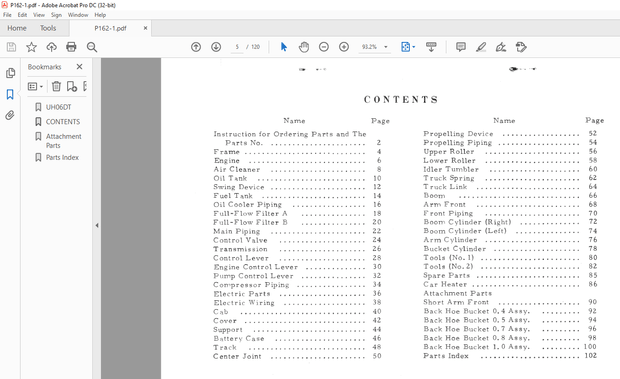Screen dimensions: 620x379
Task: Click the 'Center Joint' contents entry
Action: [x=237, y=356]
